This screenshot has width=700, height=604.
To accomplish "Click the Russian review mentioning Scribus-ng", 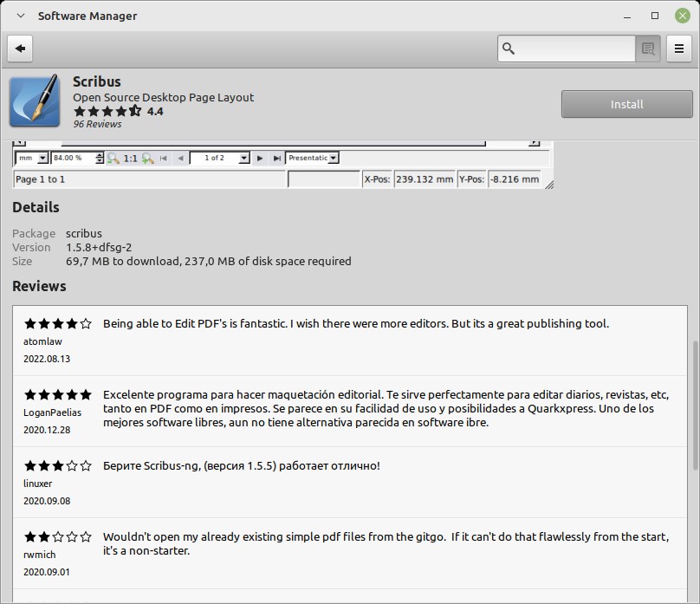I will coord(242,465).
